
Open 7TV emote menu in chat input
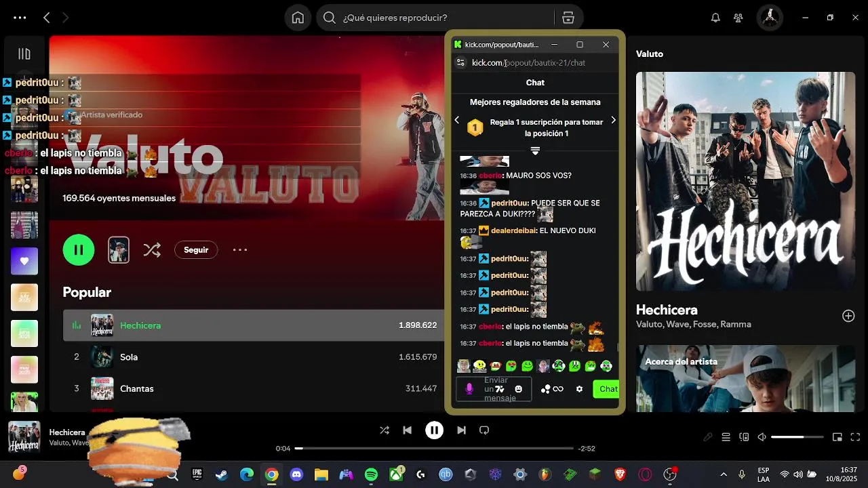tap(500, 389)
